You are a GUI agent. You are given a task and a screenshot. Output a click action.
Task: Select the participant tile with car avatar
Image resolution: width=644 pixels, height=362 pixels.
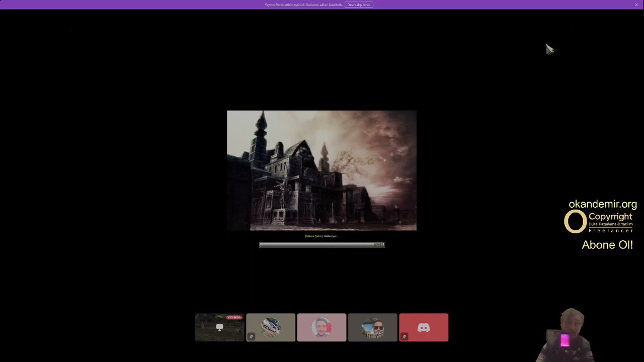271,327
